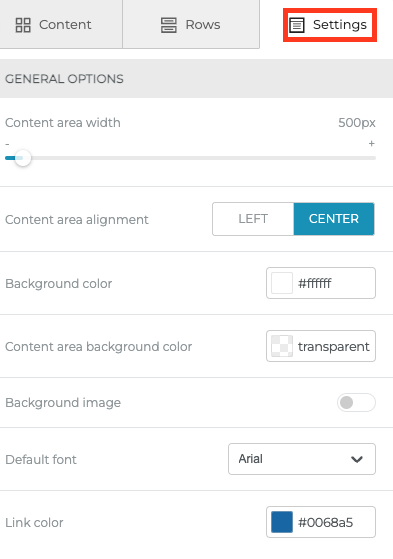The width and height of the screenshot is (393, 559).
Task: Click the GENERAL OPTIONS section header
Action: click(x=196, y=79)
